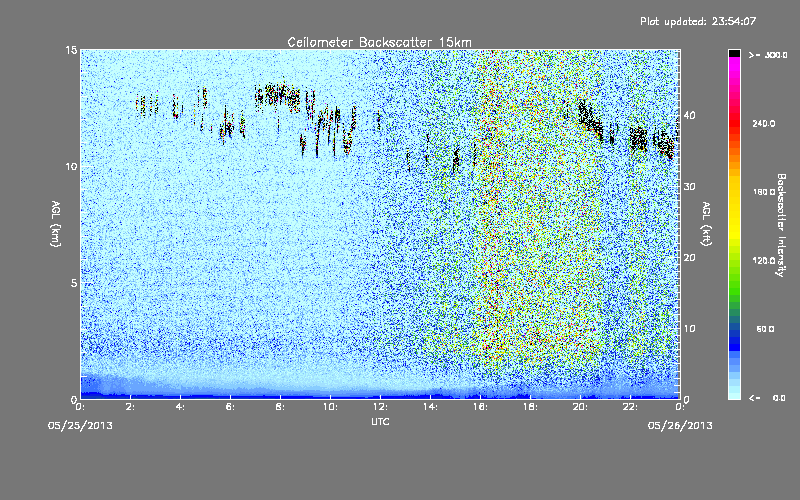Click the 5 km tick label on left axis
The height and width of the screenshot is (500, 800).
[x=74, y=283]
